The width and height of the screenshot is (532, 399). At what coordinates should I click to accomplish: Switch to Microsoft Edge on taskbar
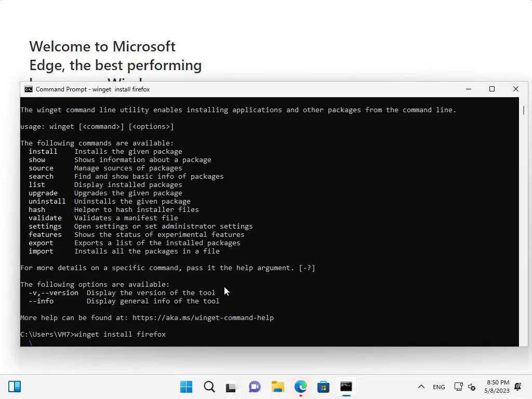tap(301, 387)
